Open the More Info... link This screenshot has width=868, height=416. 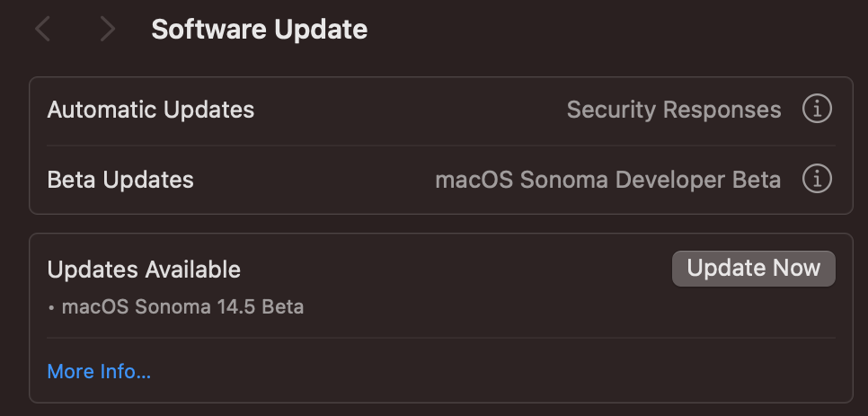click(99, 371)
